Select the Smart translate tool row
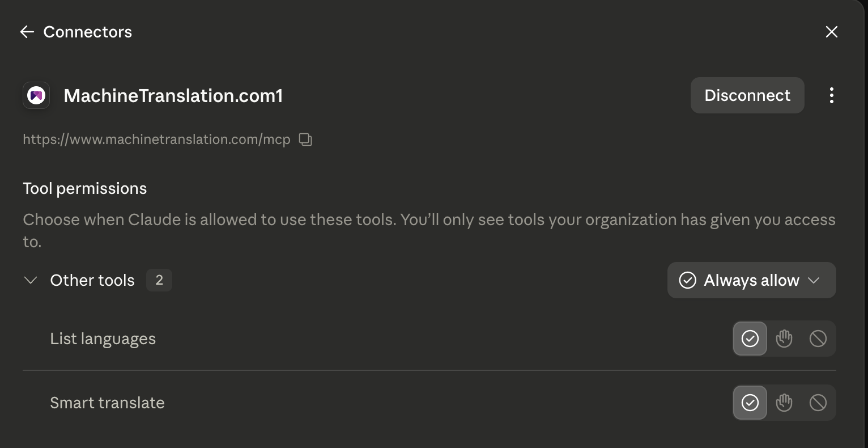 pos(429,403)
